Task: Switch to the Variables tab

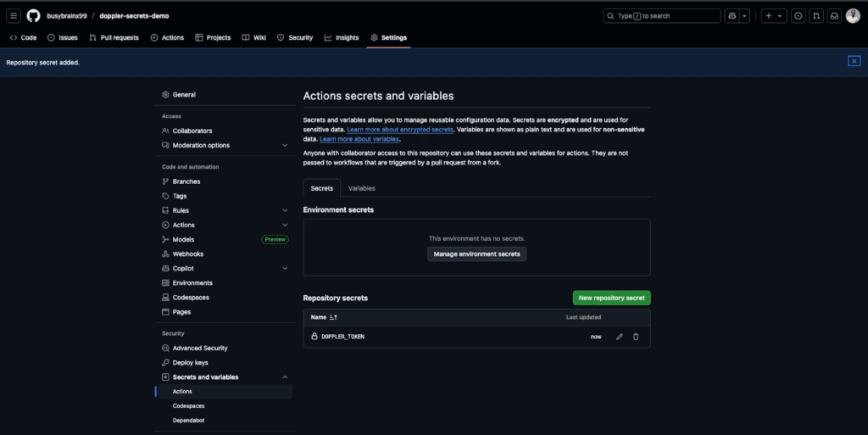Action: pos(361,188)
